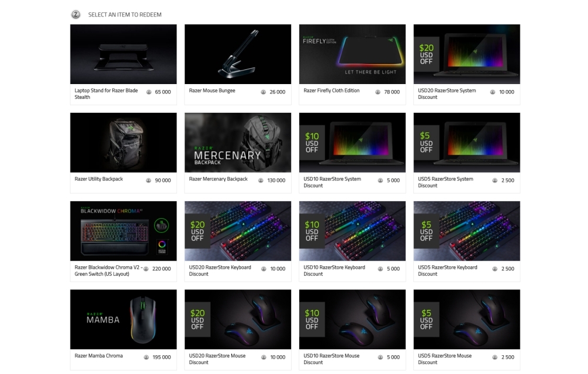This screenshot has width=588, height=374.
Task: Open 'USD5 RazerStore Keyboard Discount' title link
Action: point(447,271)
